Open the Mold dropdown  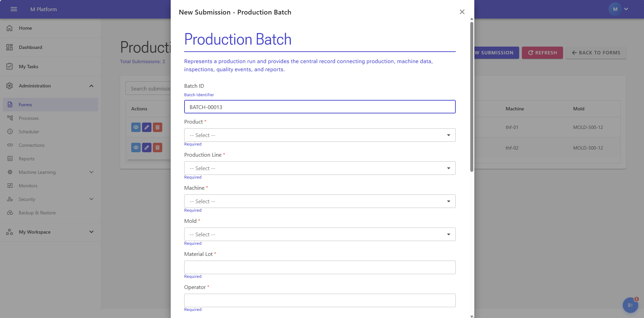tap(320, 234)
